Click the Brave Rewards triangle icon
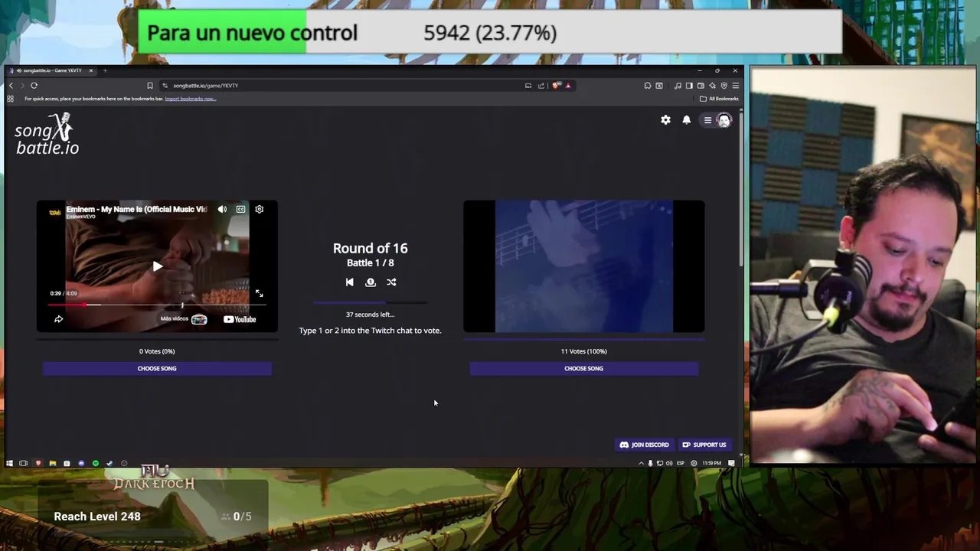 568,86
